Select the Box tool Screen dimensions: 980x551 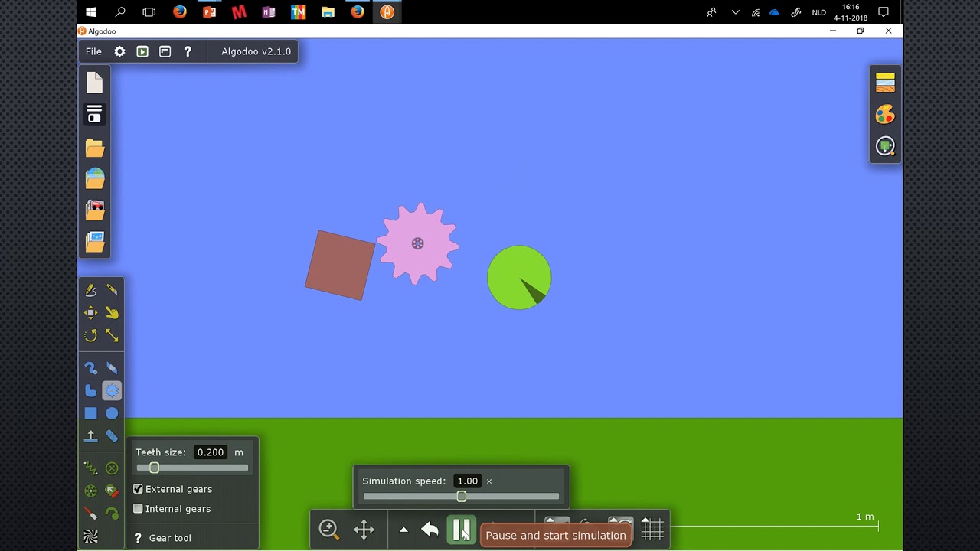coord(90,413)
